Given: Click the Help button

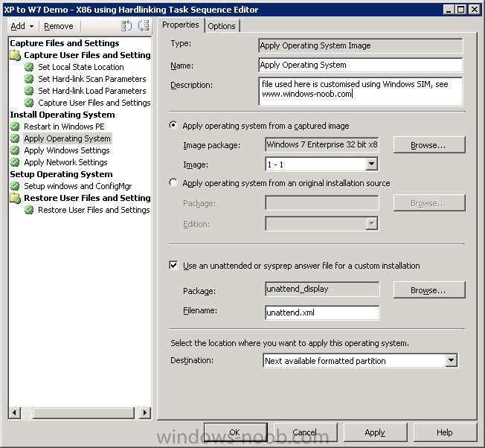Looking at the screenshot, I should click(445, 432).
